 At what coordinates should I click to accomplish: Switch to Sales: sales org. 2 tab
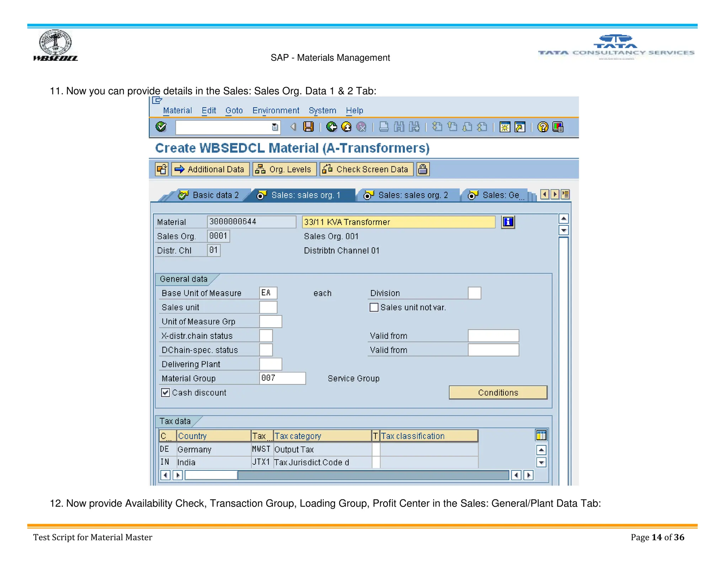tap(408, 195)
